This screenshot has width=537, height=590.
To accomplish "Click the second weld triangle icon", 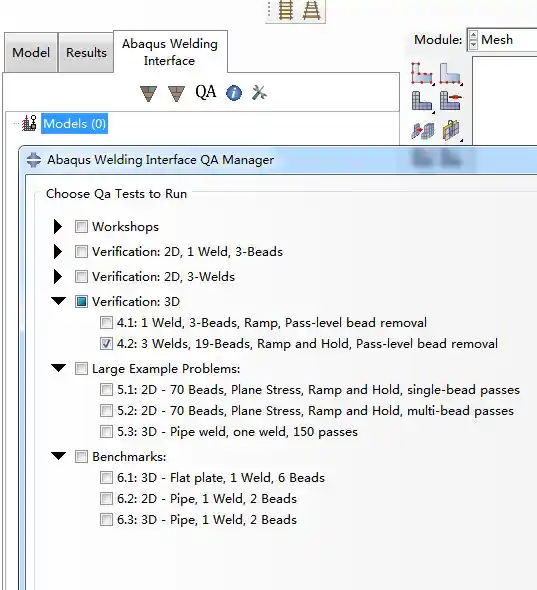I will tap(176, 93).
